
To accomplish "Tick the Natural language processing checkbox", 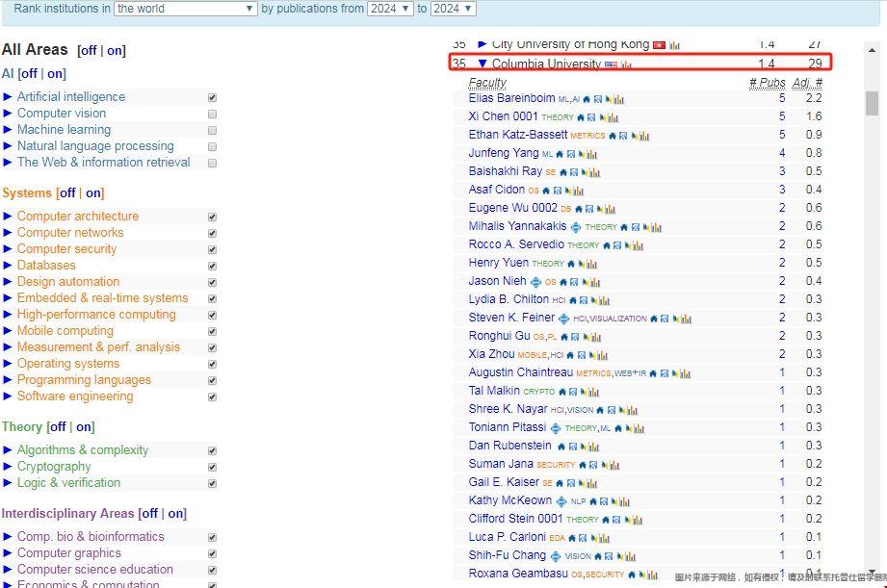I will (x=212, y=147).
